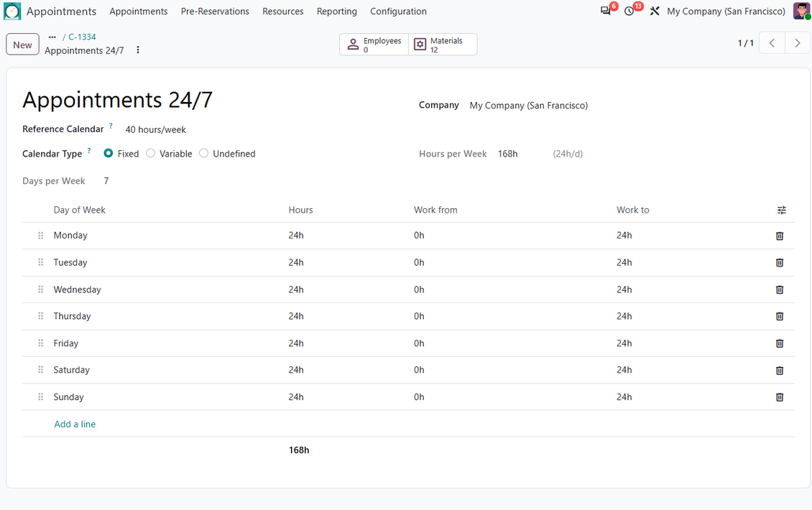
Task: Open the Pre-Reservations menu
Action: coord(215,11)
